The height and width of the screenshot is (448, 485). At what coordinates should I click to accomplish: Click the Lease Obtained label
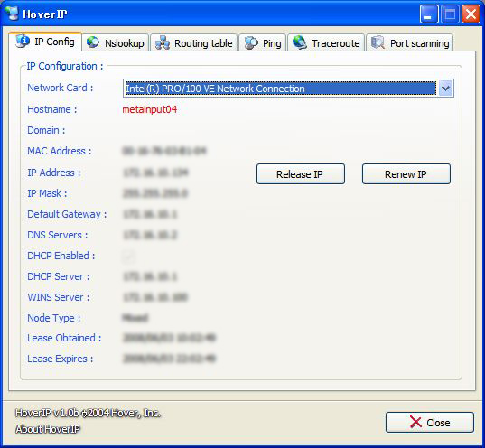pyautogui.click(x=64, y=338)
